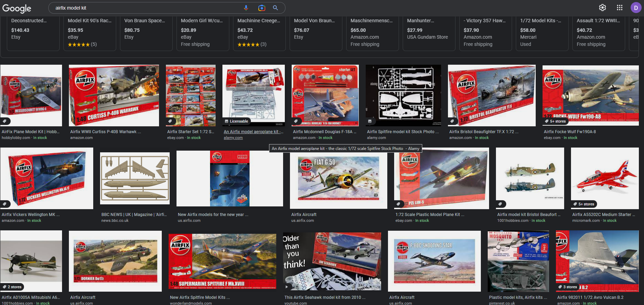Open Airfix Spitfire model kit Stock Photo link
The height and width of the screenshot is (305, 644).
click(x=403, y=131)
